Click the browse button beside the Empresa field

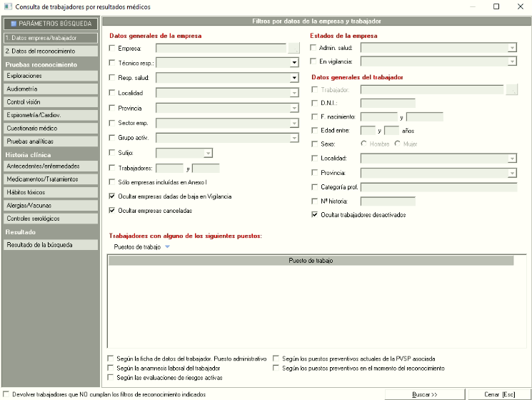click(x=293, y=49)
